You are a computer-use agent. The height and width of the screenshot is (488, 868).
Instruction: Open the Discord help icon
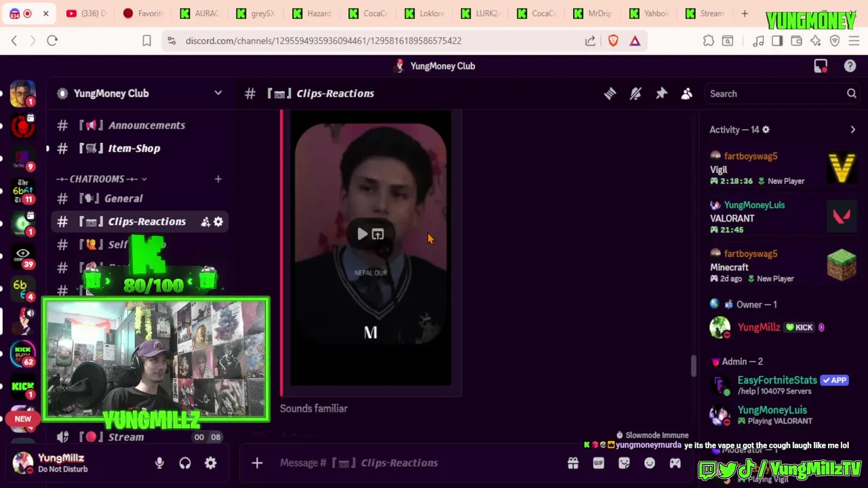850,66
